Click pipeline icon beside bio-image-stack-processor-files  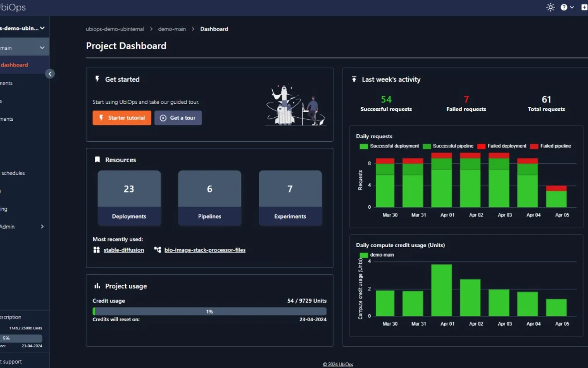(158, 250)
